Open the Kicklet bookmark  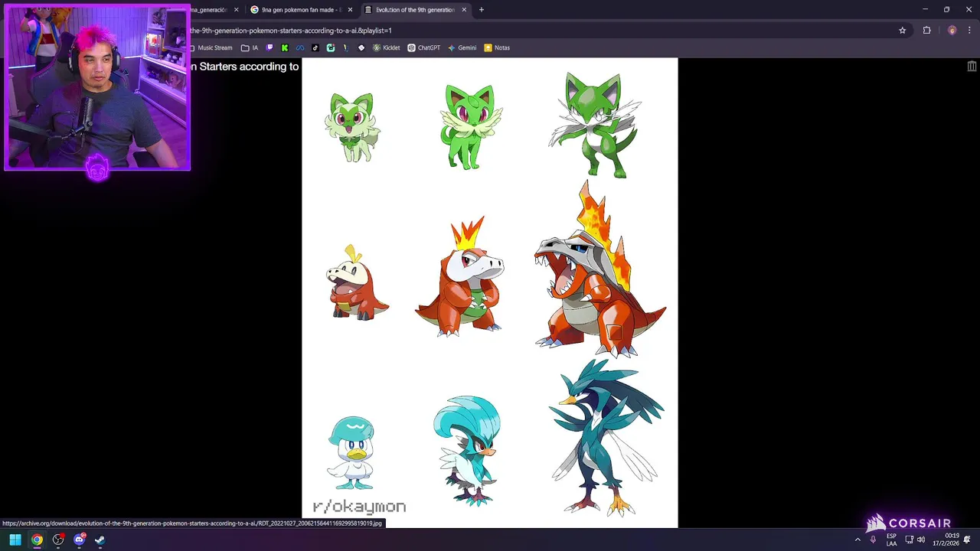[x=386, y=47]
